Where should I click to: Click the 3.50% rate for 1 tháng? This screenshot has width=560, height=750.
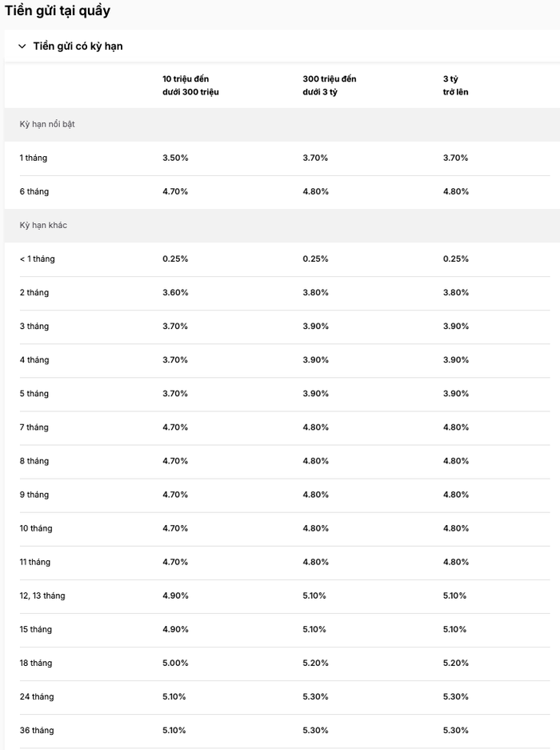(x=175, y=158)
